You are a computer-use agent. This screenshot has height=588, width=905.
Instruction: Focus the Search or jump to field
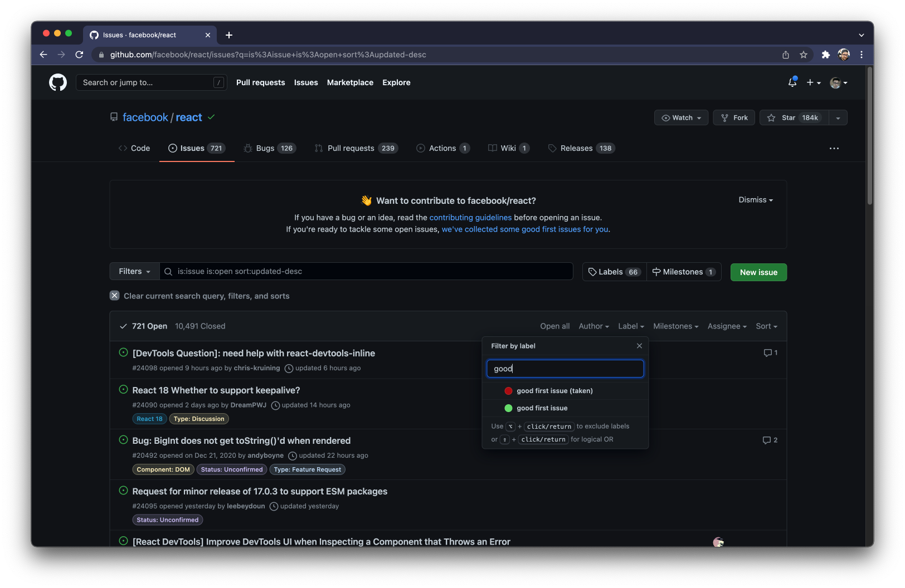pos(152,82)
